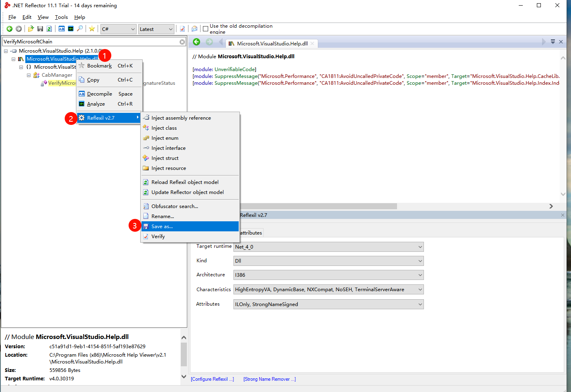Close the Microsoft.VisualStudio.Help.dll tab
This screenshot has height=392, width=571.
point(312,43)
